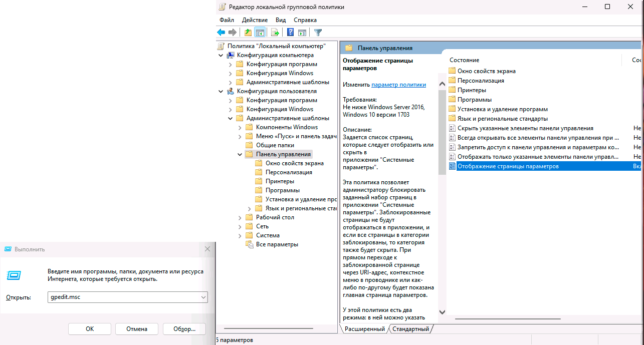
Task: Select the policy icon of 'Локальный компьютер' root
Action: pyautogui.click(x=221, y=46)
